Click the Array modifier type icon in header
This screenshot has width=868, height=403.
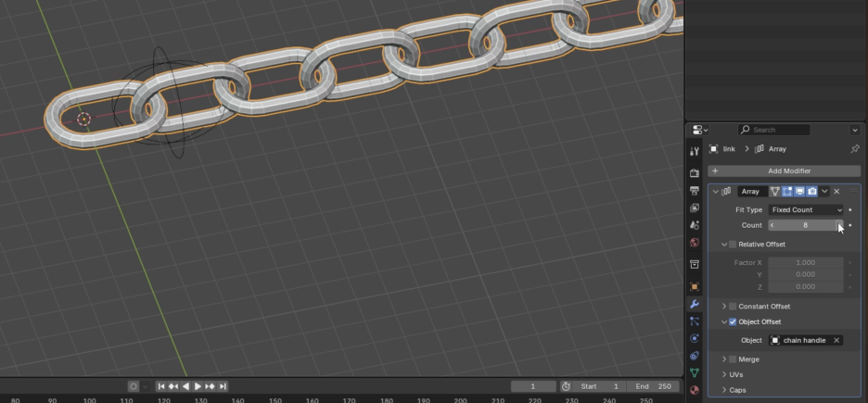(726, 191)
